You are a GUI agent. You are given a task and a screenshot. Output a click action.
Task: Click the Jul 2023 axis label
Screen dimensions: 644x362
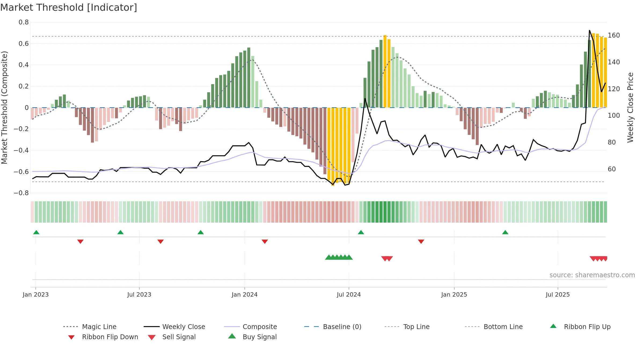tap(139, 295)
